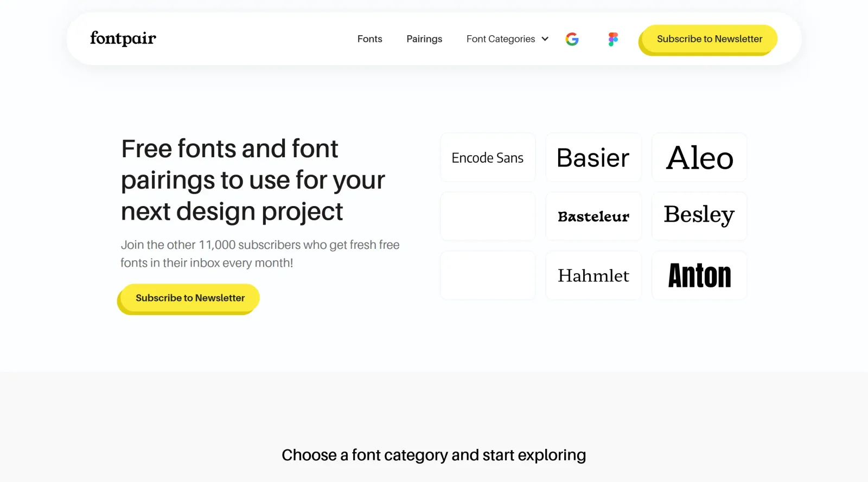
Task: Open the Anton font preview
Action: click(x=699, y=275)
